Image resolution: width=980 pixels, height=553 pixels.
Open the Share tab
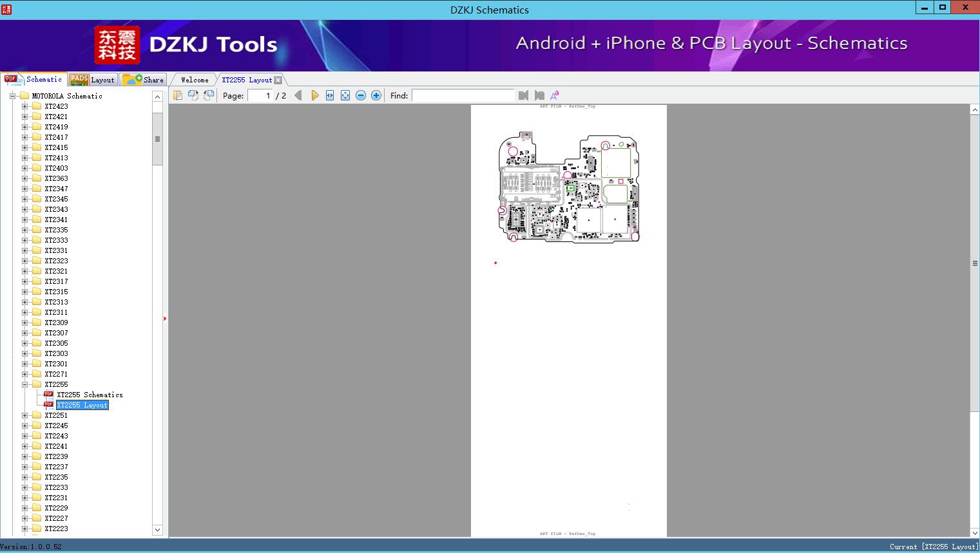pos(143,80)
